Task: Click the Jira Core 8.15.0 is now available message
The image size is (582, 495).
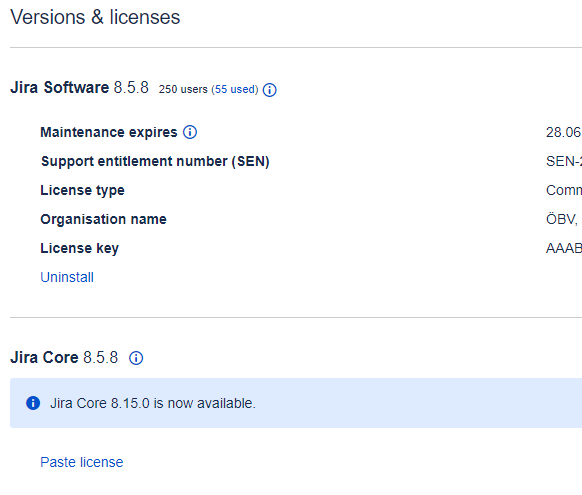Action: tap(153, 403)
